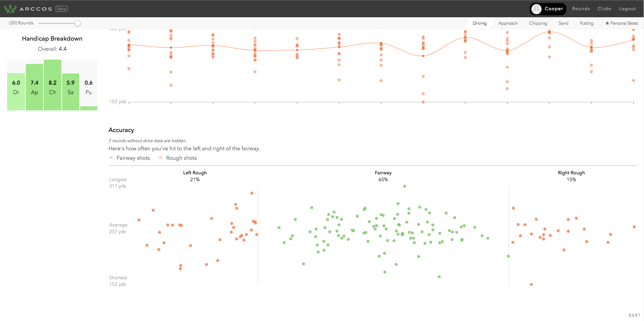The width and height of the screenshot is (644, 321).
Task: Open the Sand stats tab
Action: 563,23
